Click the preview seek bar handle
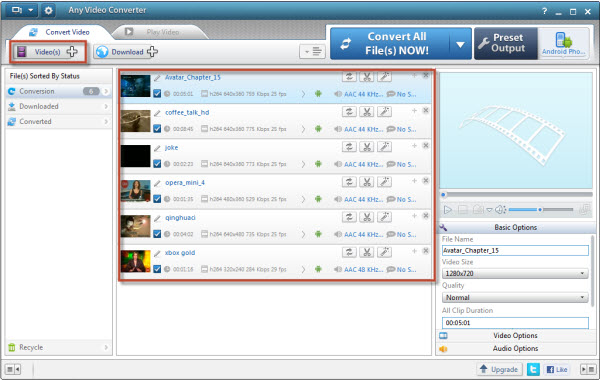This screenshot has height=380, width=600. 443,195
